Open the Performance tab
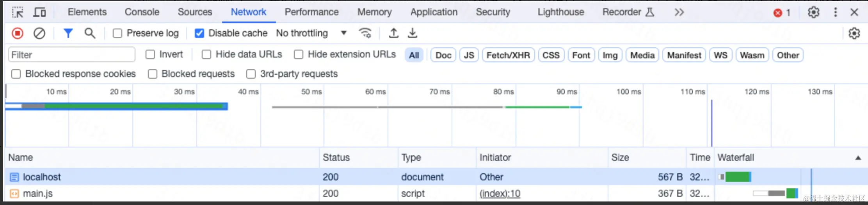Image resolution: width=868 pixels, height=205 pixels. 311,12
